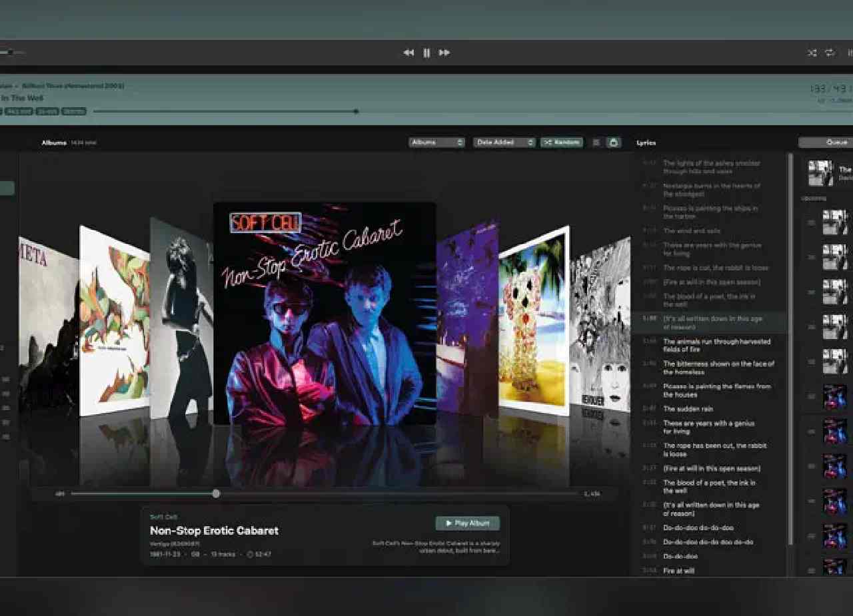Jump to lyric "Do-do-doo" line
Screen dimensions: 853x616
point(680,556)
